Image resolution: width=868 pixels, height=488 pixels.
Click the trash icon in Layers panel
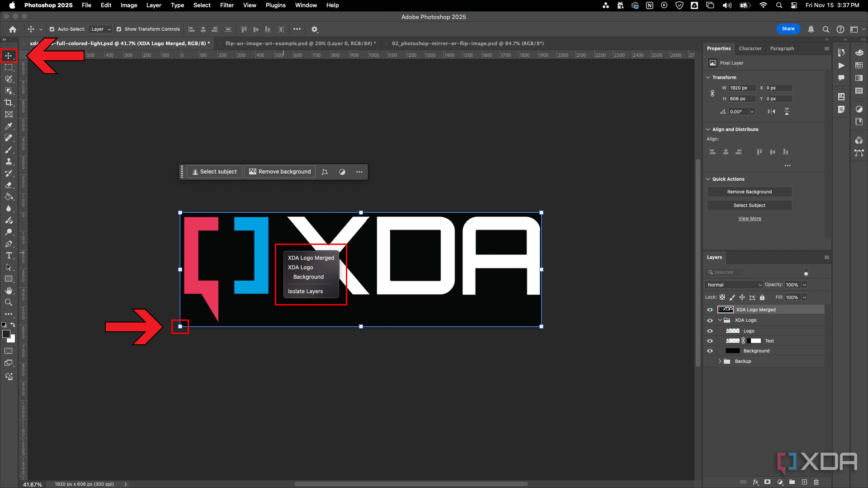tap(816, 482)
